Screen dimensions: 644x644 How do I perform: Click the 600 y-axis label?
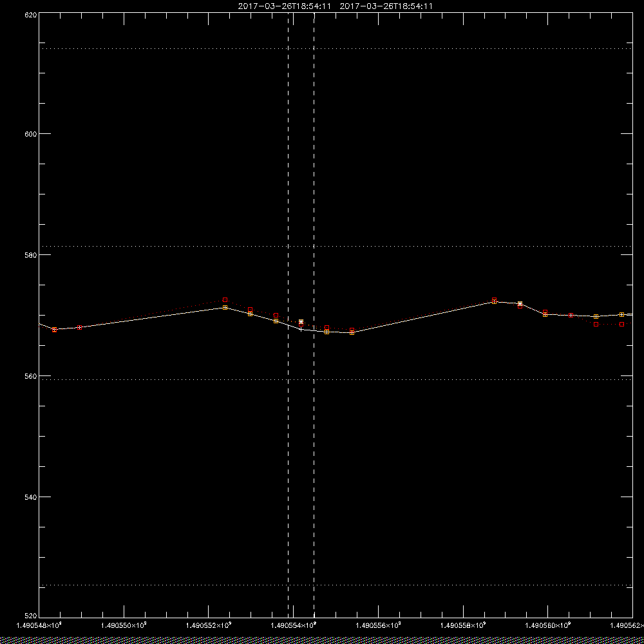(x=31, y=134)
